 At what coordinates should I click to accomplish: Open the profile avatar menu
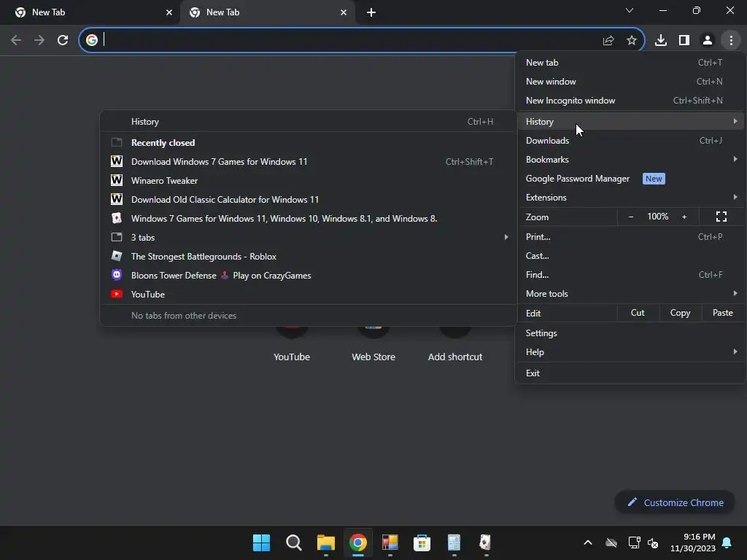click(708, 40)
